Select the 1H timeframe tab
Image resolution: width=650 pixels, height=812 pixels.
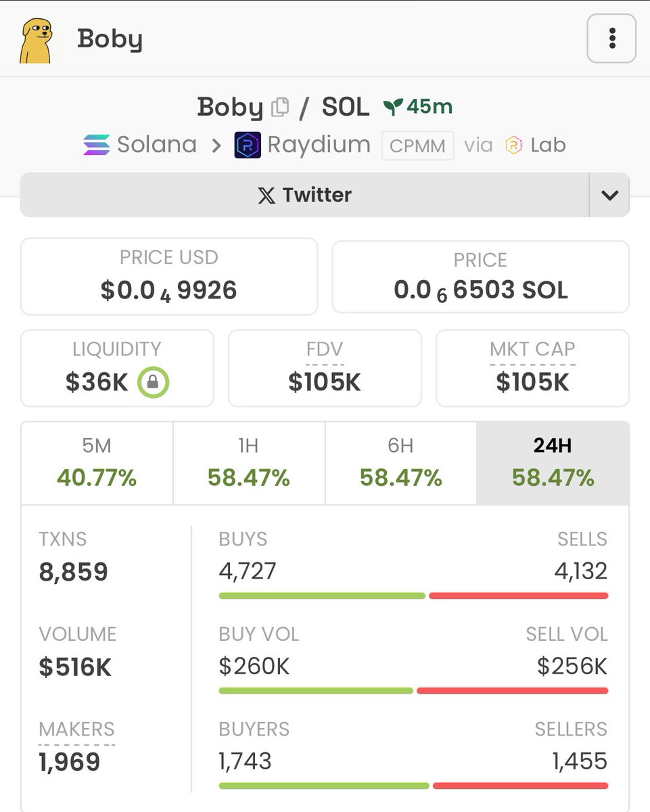(249, 464)
